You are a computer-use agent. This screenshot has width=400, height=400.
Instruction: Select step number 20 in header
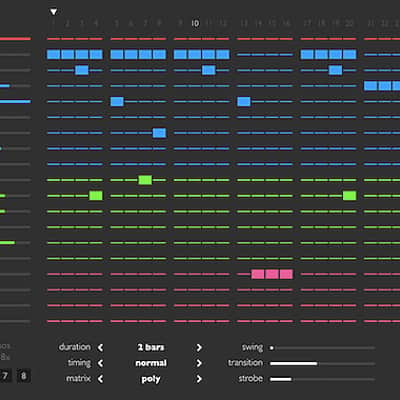coord(349,23)
